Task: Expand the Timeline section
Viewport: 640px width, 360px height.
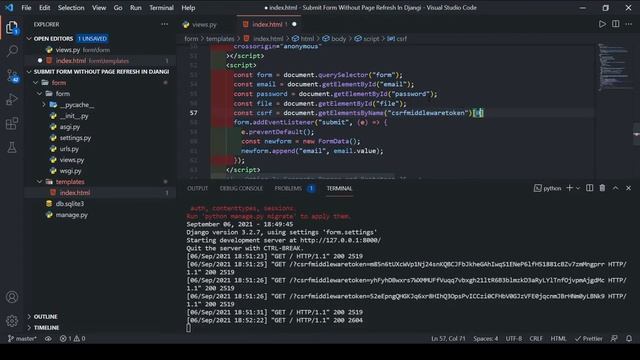Action: coord(29,328)
